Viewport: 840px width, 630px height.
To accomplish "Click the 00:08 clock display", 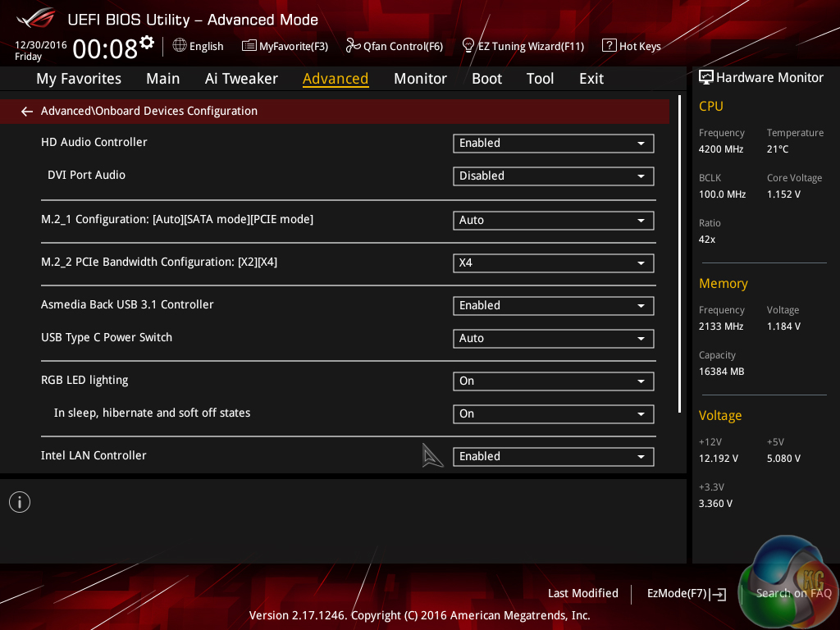I will pos(105,49).
